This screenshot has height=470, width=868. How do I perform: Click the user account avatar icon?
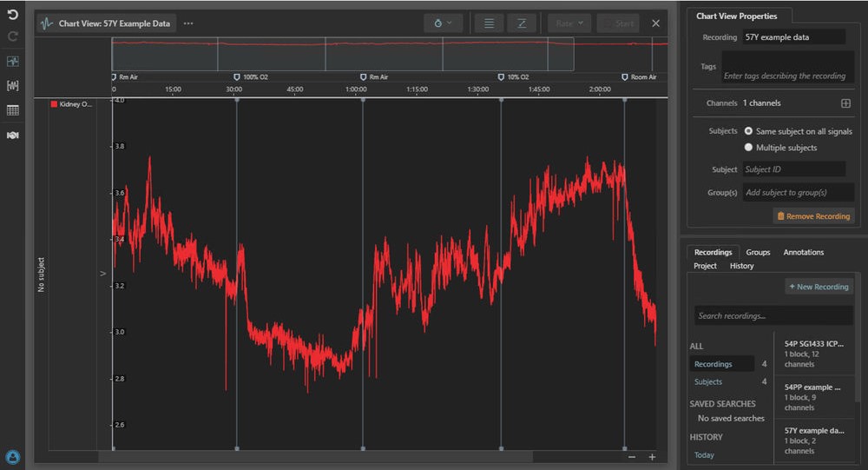point(12,456)
